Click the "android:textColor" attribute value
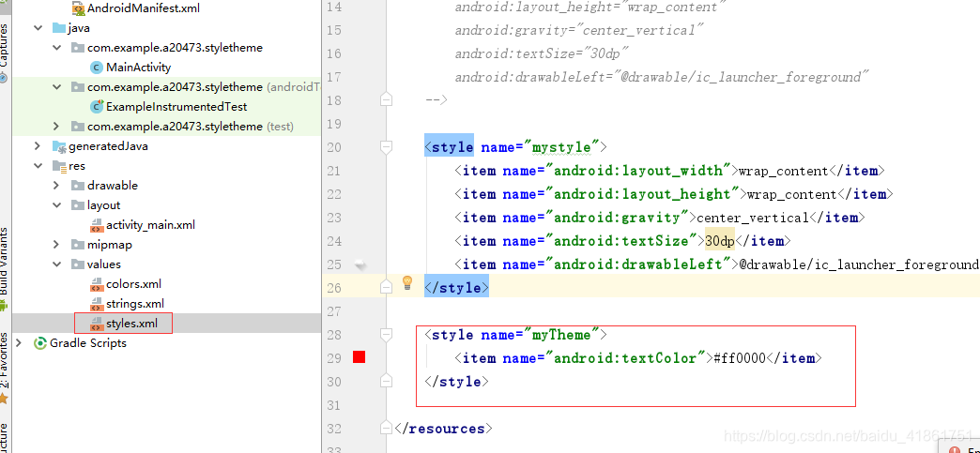 (625, 358)
